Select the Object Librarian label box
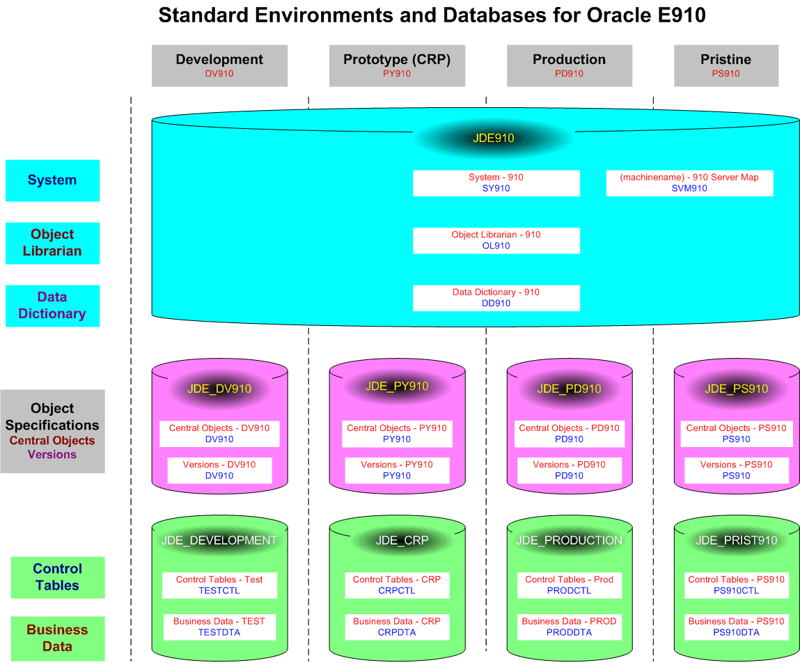800x672 pixels. 52,244
